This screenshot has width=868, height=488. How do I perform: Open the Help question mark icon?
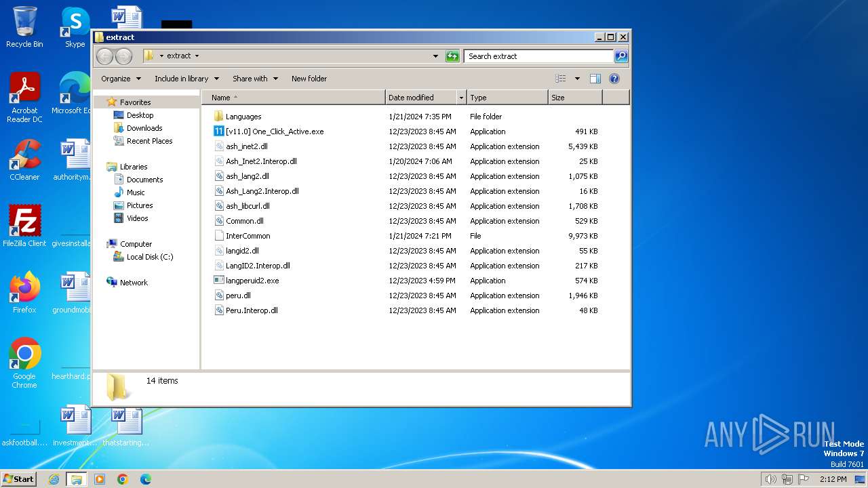pyautogui.click(x=614, y=79)
